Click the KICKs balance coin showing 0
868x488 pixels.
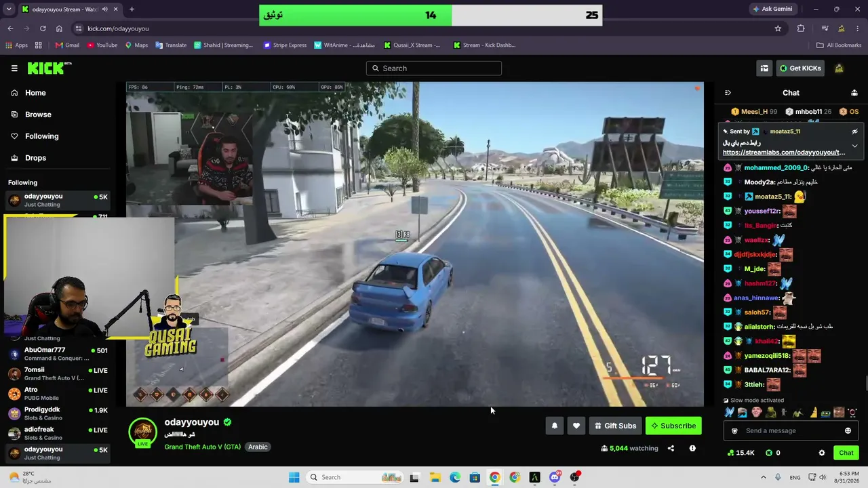coord(772,453)
